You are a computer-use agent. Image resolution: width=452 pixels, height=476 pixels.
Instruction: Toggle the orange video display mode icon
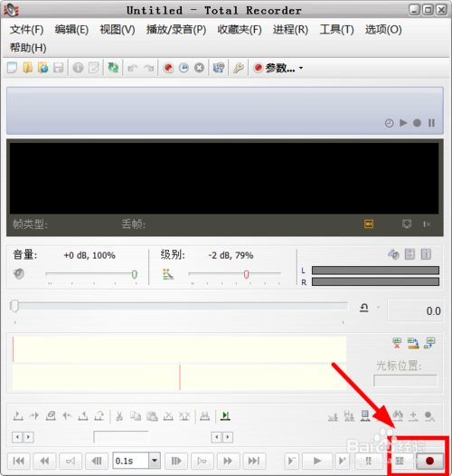pos(369,224)
